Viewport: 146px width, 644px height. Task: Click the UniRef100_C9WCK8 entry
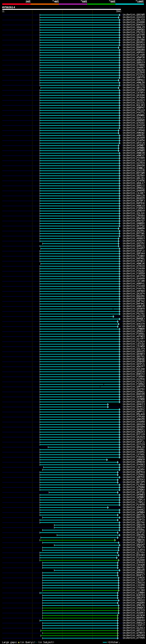[x=133, y=326]
